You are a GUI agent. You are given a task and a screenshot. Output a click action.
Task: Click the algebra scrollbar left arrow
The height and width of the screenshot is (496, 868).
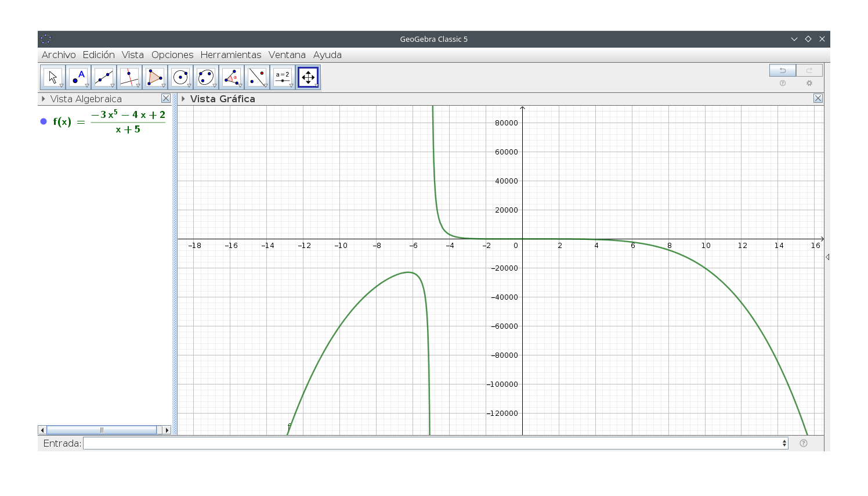[x=42, y=430]
